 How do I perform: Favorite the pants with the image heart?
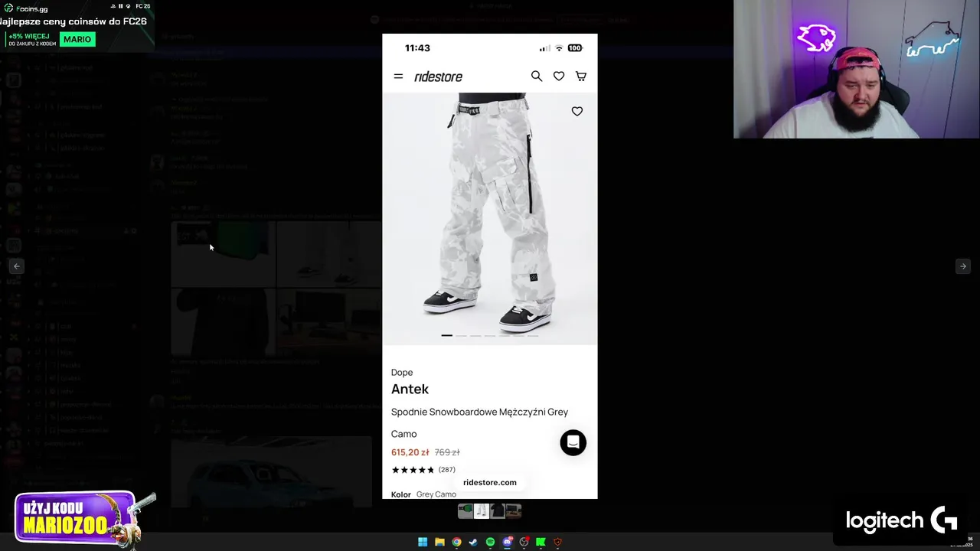577,112
